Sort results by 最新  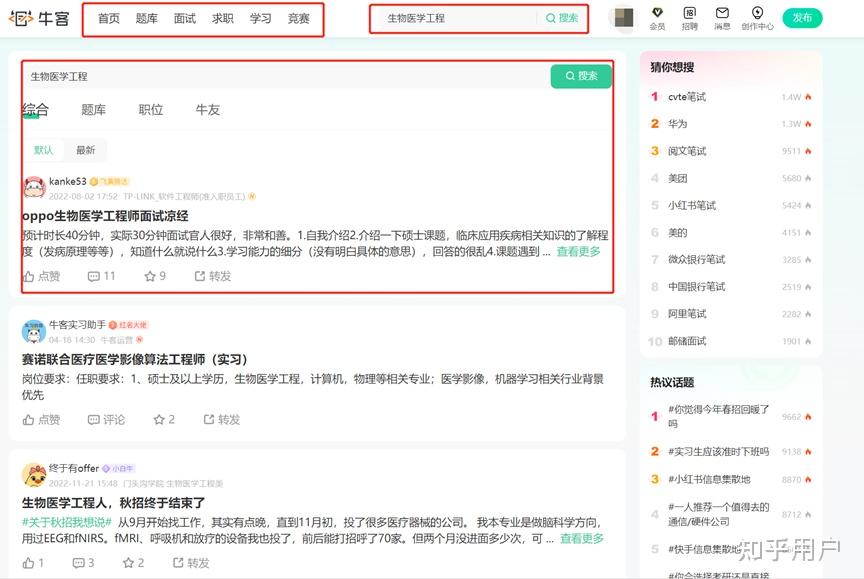(x=85, y=150)
